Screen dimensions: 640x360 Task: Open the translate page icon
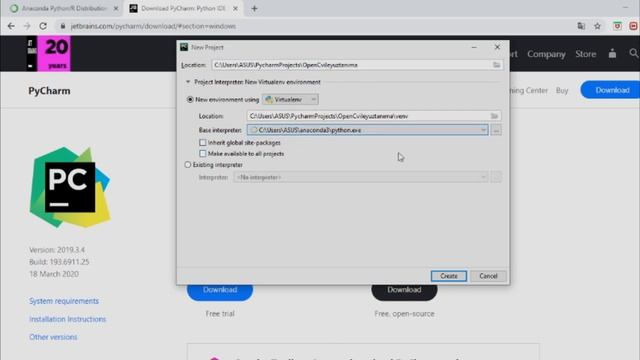(x=581, y=26)
